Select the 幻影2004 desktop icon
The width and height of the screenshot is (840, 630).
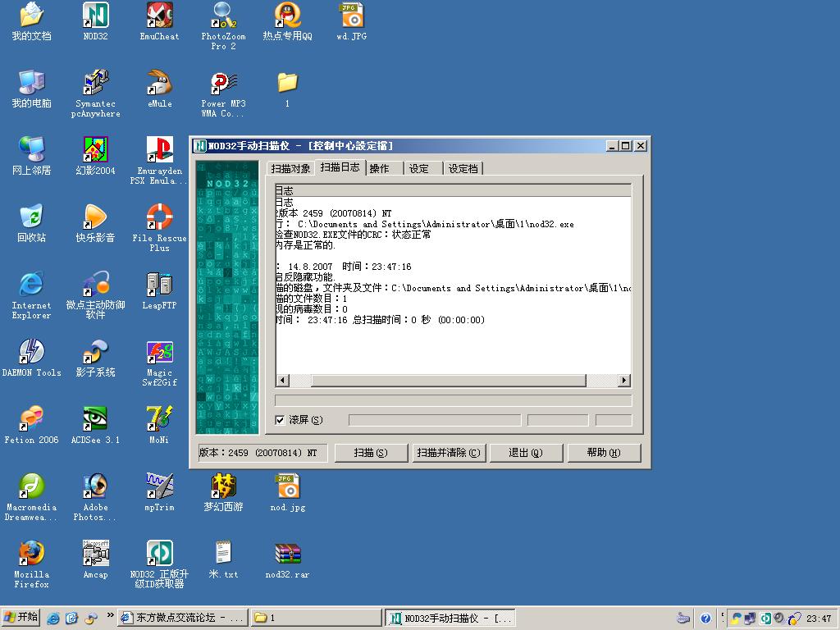click(x=95, y=156)
